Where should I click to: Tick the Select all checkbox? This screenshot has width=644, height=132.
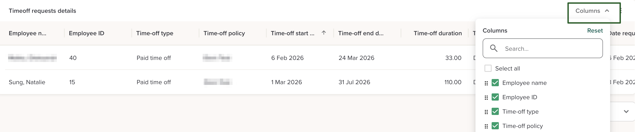[x=488, y=68]
